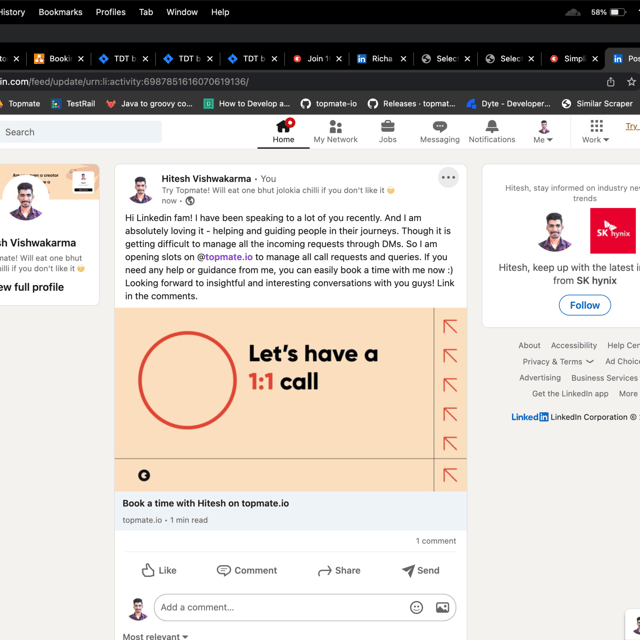The height and width of the screenshot is (640, 640).
Task: Open the TestRail bookmark
Action: tap(73, 104)
